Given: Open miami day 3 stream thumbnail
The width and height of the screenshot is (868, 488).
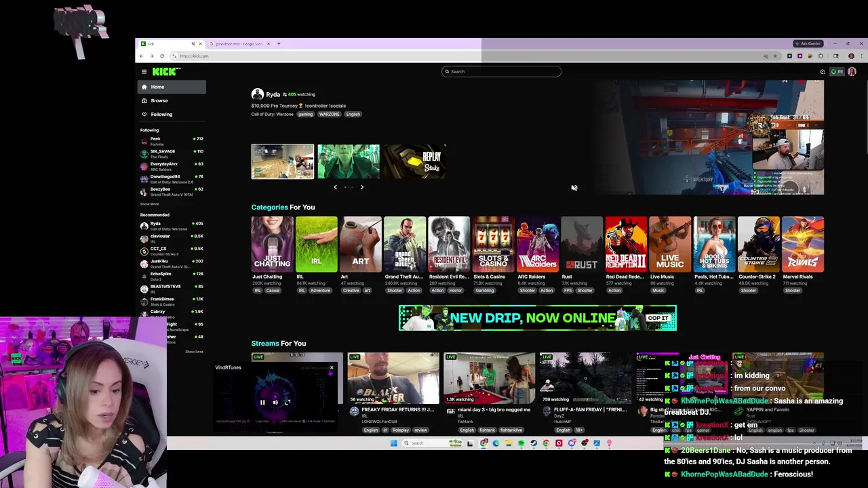Looking at the screenshot, I should [x=489, y=378].
